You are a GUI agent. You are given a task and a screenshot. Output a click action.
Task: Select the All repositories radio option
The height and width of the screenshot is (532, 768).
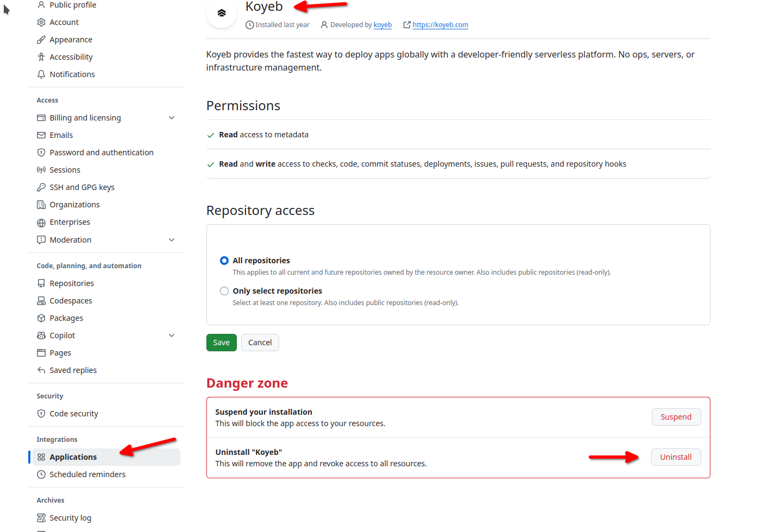coord(224,261)
